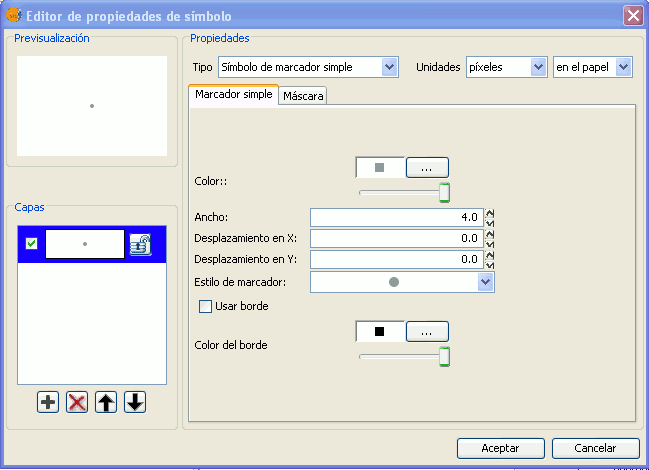
Task: Switch to the Máscara tab
Action: 303,96
